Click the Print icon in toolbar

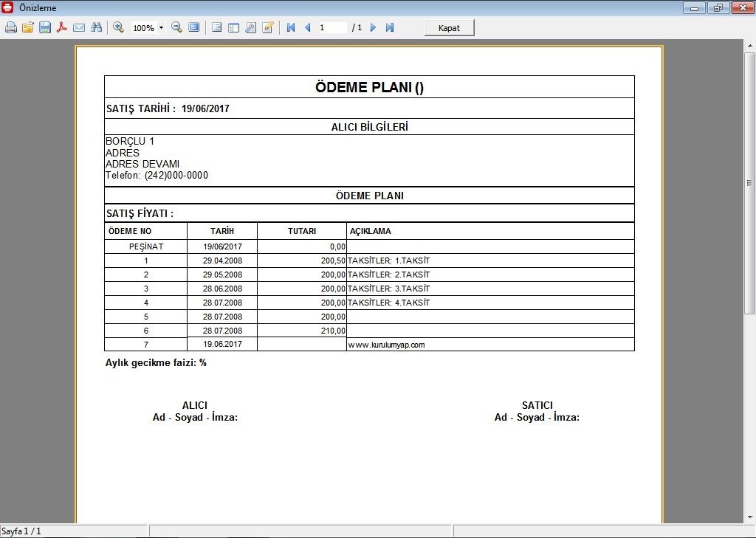(x=11, y=27)
